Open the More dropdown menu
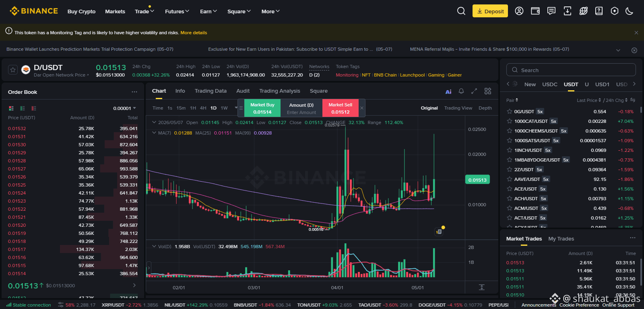Screen dimensions: 644x309 [270, 11]
